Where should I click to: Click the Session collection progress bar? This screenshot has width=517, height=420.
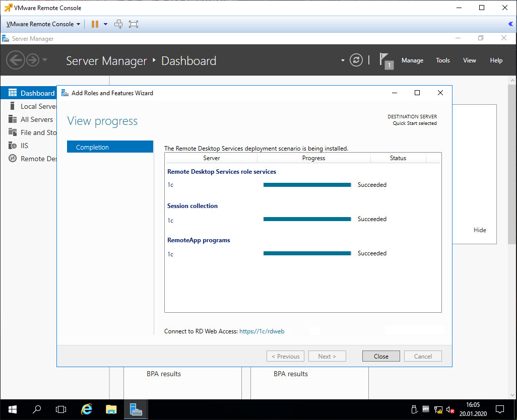[x=307, y=219]
